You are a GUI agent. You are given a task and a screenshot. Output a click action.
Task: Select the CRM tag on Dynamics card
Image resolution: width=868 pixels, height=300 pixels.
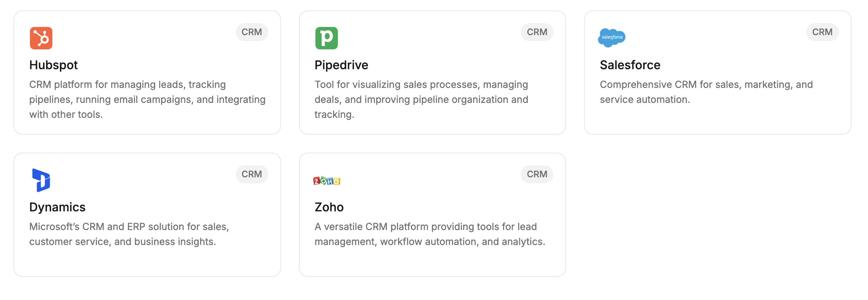point(251,174)
